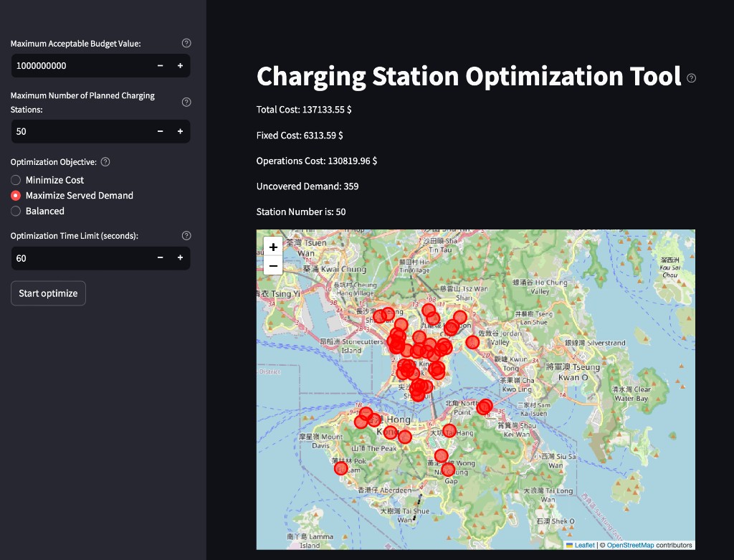Click the Tai Long Wan map label
The image size is (734, 560).
(x=548, y=495)
